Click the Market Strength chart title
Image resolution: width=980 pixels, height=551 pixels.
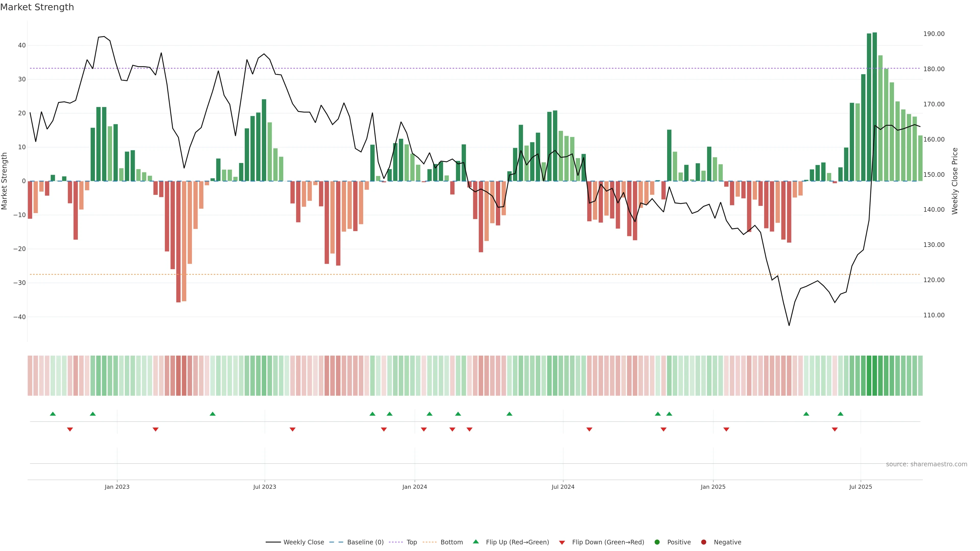[x=37, y=7]
